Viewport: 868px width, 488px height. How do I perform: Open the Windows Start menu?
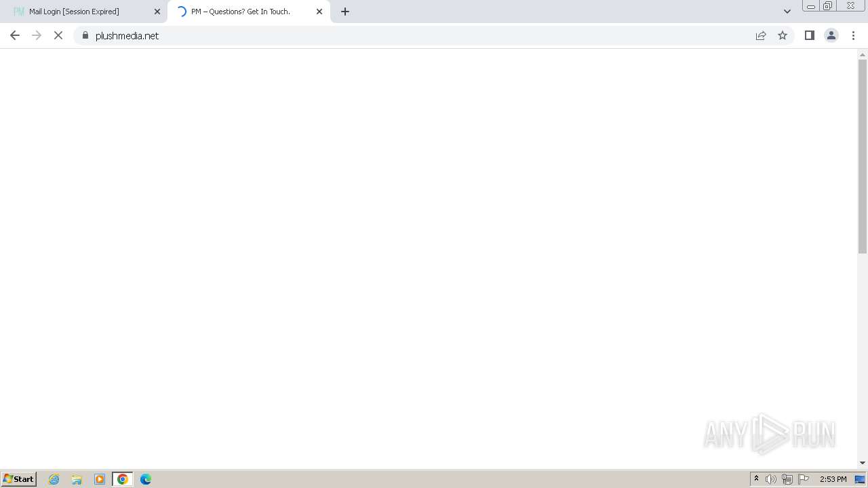pyautogui.click(x=19, y=479)
